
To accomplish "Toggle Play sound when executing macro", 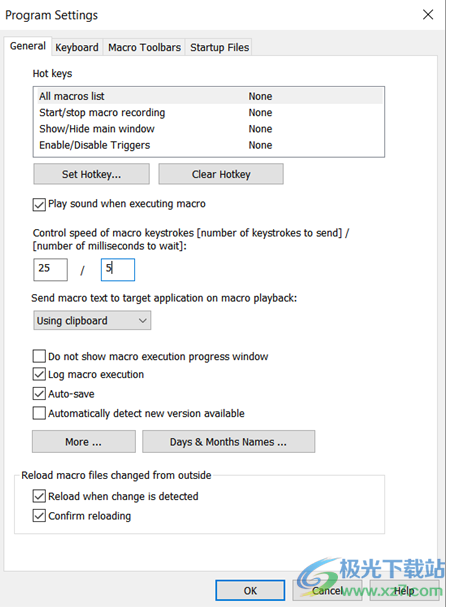I will pyautogui.click(x=39, y=204).
